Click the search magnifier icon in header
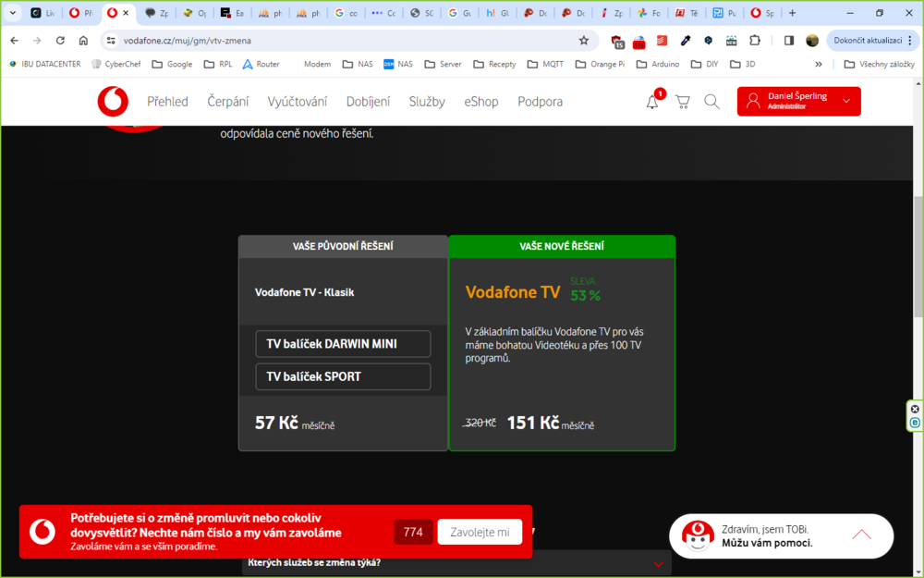This screenshot has width=924, height=578. [x=711, y=102]
